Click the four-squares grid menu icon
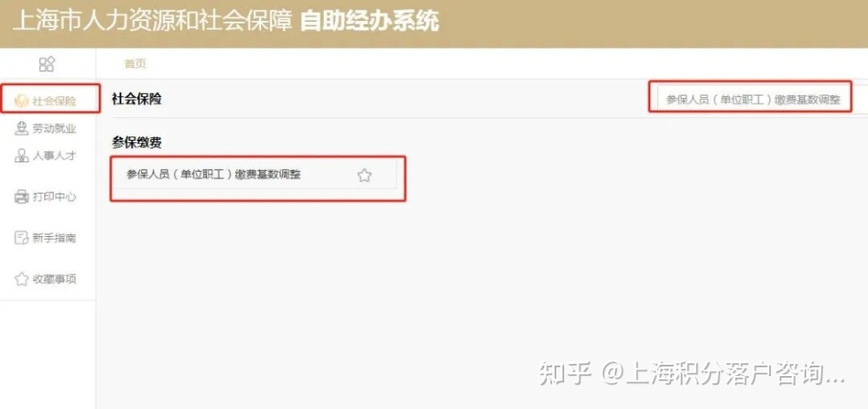The image size is (868, 409). pyautogui.click(x=47, y=63)
